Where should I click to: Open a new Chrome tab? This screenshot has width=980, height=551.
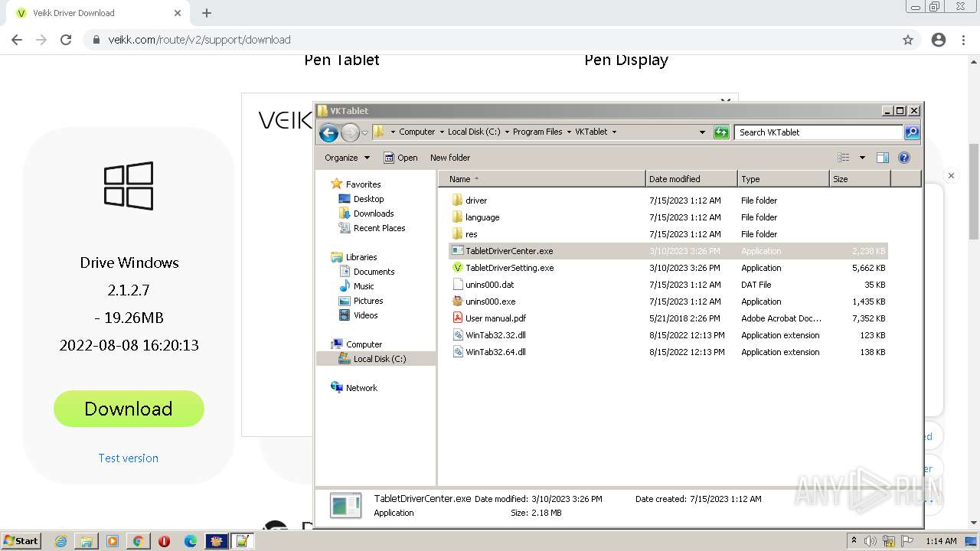[207, 13]
